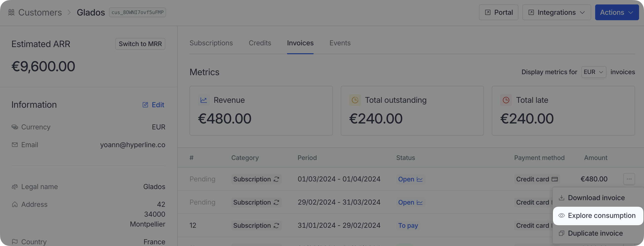Viewport: 644px width, 246px height.
Task: Click the Gladic breadcrumb name Glados
Action: (91, 12)
